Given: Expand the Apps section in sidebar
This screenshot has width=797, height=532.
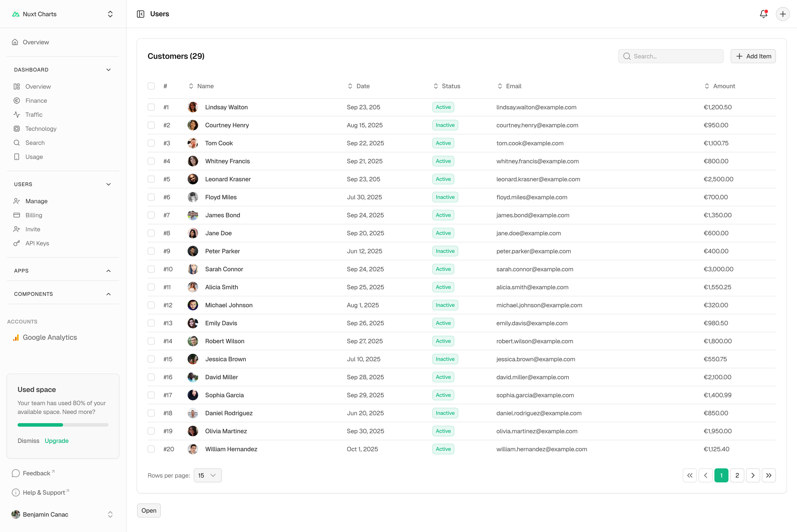Looking at the screenshot, I should (x=108, y=271).
